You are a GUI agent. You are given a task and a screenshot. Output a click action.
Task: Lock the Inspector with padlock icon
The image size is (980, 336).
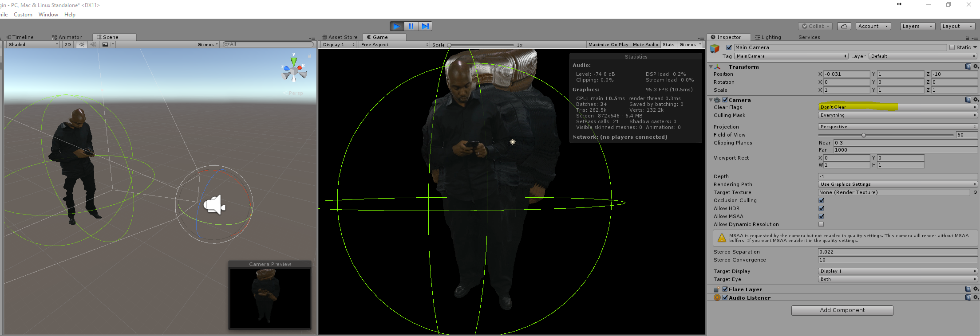pos(967,38)
